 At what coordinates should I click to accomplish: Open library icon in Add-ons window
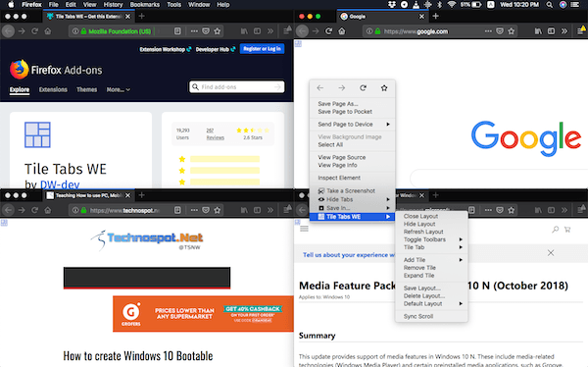[244, 31]
